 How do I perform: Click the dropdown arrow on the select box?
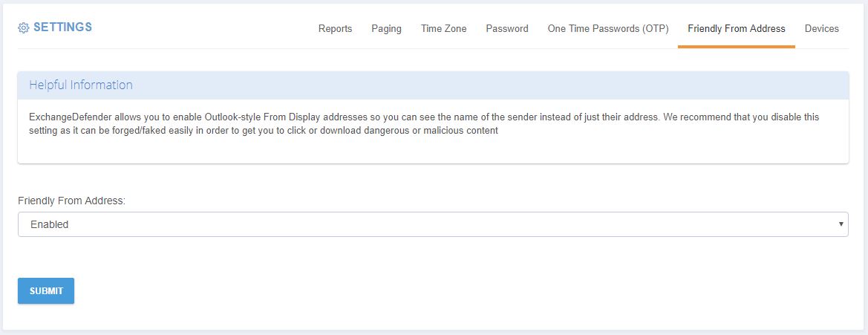click(841, 224)
